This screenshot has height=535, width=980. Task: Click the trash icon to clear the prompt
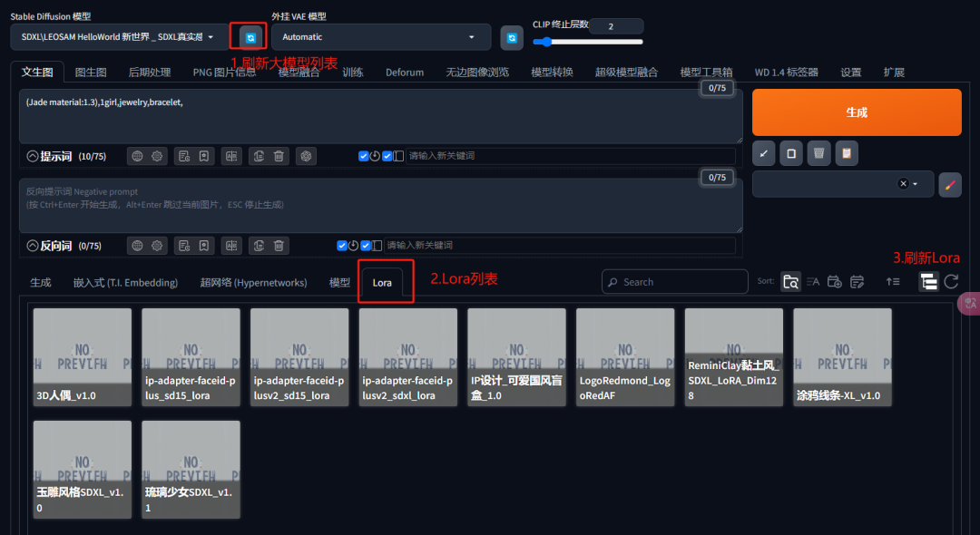[x=279, y=156]
